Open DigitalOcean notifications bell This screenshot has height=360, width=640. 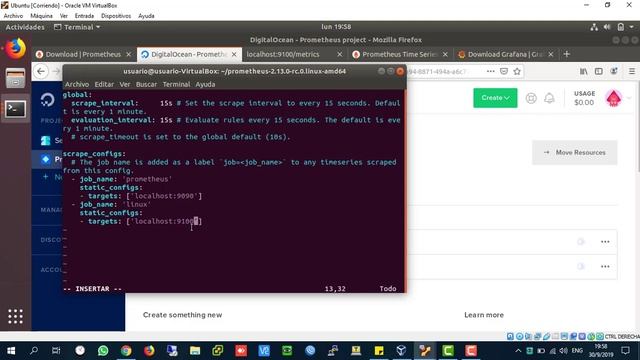pos(549,98)
